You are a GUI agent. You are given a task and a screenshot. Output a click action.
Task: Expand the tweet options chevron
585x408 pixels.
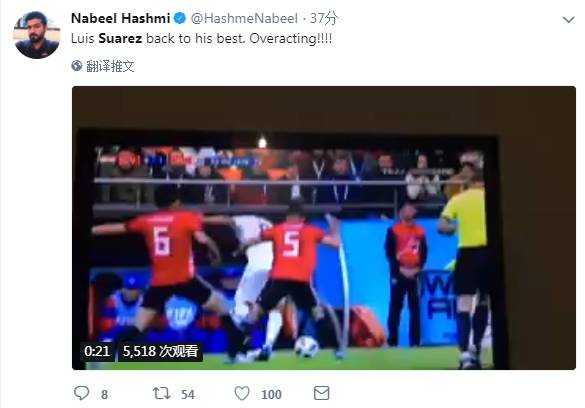[569, 19]
